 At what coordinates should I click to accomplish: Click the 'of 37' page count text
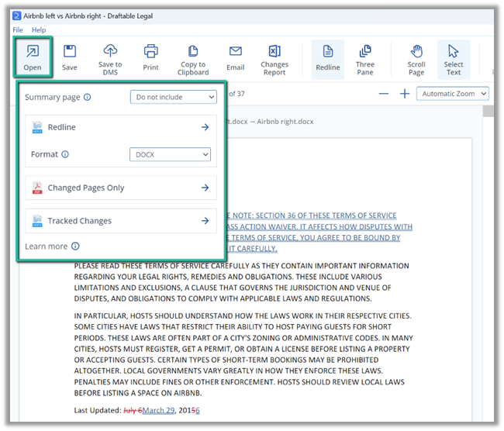point(237,94)
